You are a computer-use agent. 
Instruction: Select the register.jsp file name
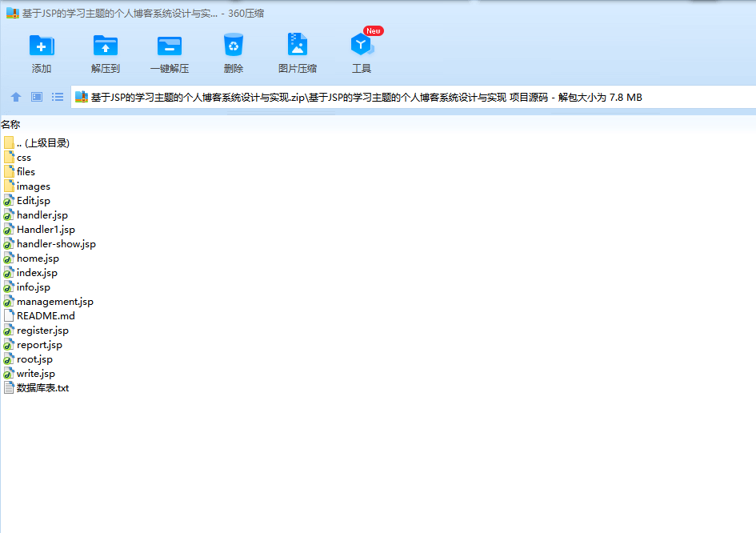click(42, 331)
